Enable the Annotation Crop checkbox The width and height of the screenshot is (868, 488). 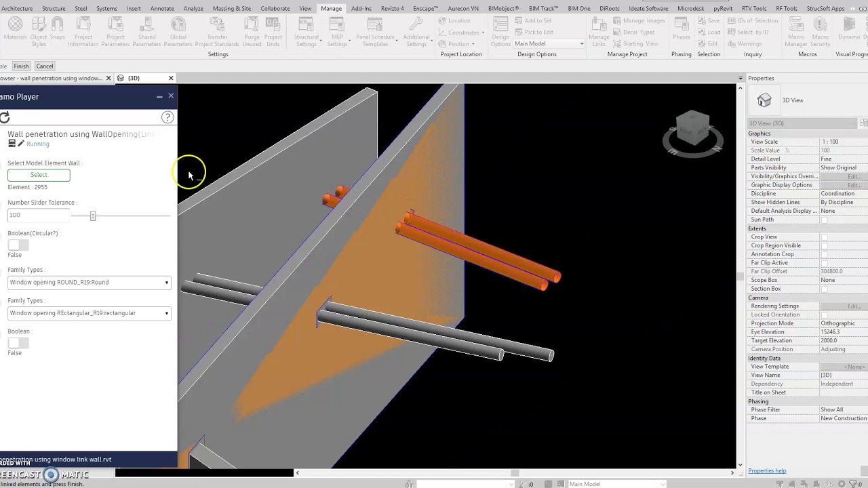(825, 254)
